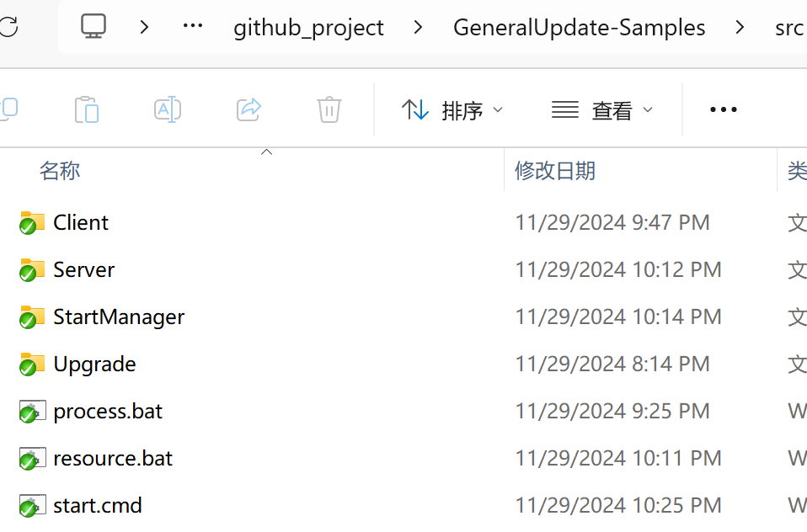Click the This PC monitor icon
The image size is (807, 532).
94,26
